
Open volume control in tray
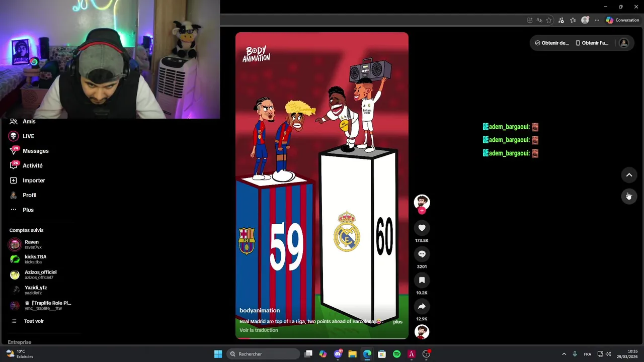[x=608, y=354]
